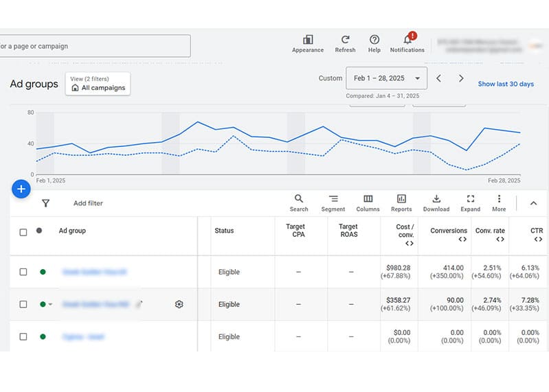Sort by the Status column header
This screenshot has height=392, width=549.
tap(224, 231)
